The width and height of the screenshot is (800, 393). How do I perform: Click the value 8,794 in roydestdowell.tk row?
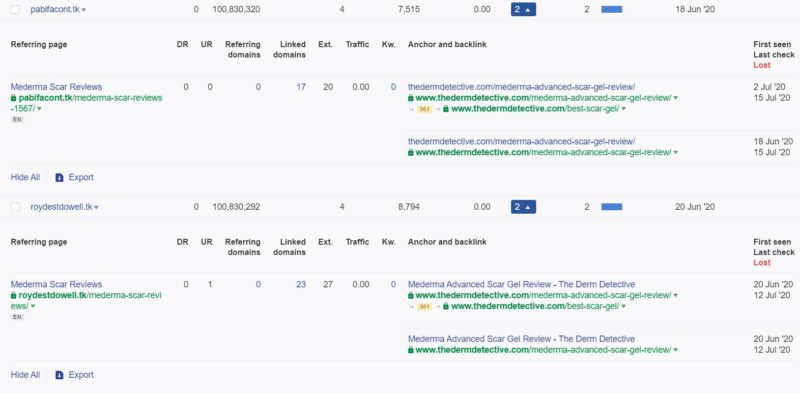(409, 207)
